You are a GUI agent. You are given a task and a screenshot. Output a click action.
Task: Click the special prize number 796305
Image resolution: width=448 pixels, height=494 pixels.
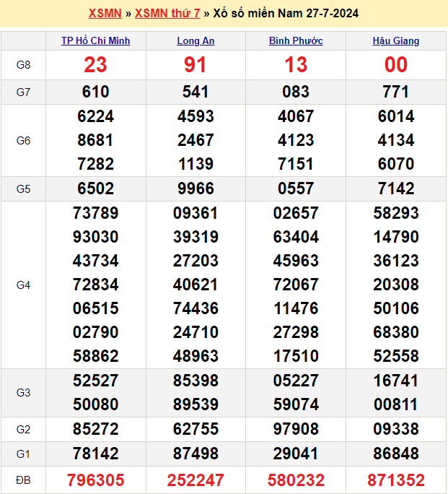coord(96,480)
